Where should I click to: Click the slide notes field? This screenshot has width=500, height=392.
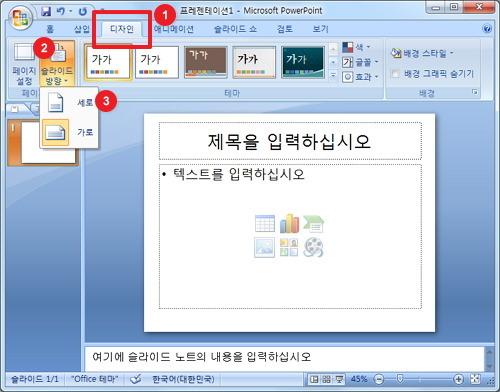point(284,358)
